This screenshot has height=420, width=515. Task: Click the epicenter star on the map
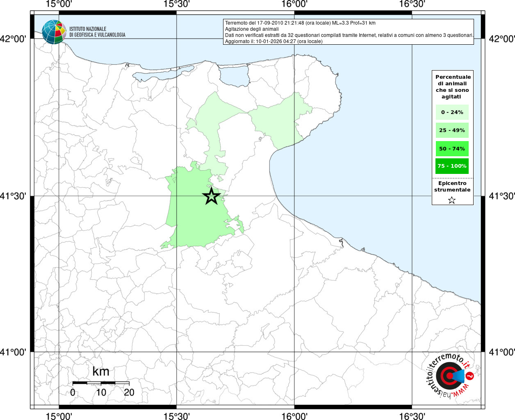[x=211, y=196]
